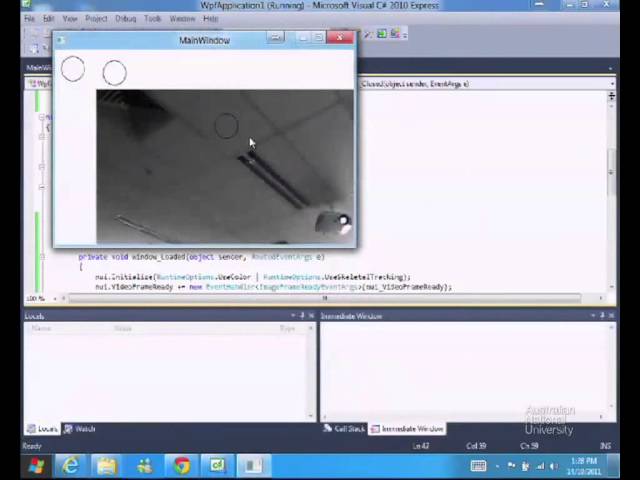
Task: Collapse the second outlining box in code margin
Action: pos(42,136)
